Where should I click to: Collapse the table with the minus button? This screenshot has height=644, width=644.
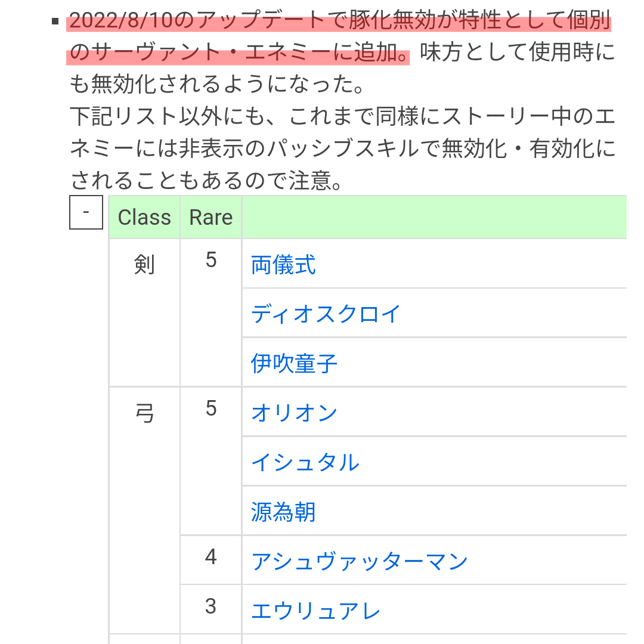click(x=86, y=212)
